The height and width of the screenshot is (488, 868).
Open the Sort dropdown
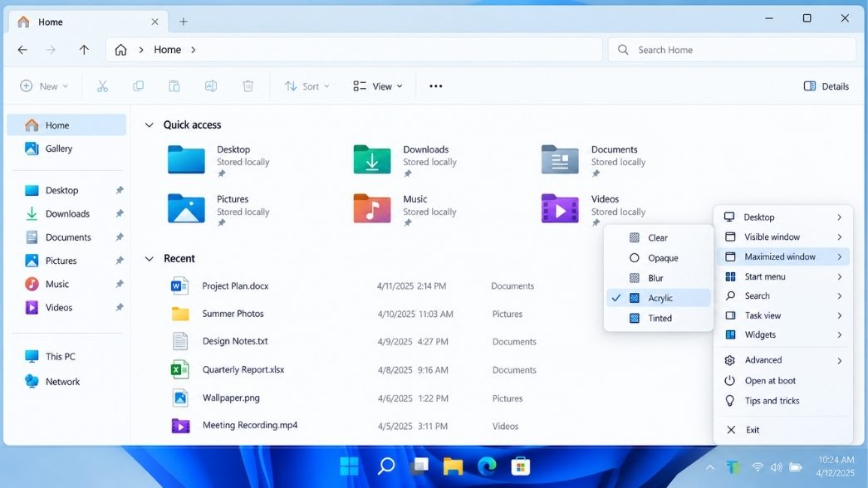pos(307,86)
